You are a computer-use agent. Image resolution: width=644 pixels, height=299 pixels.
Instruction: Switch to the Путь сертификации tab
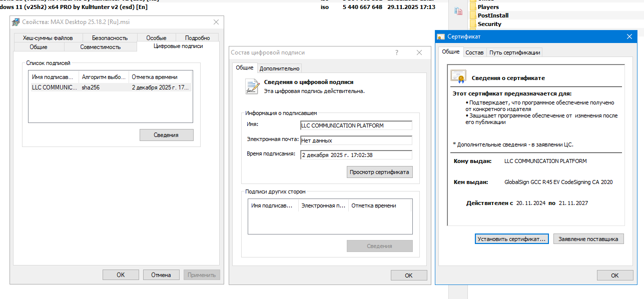(x=514, y=52)
